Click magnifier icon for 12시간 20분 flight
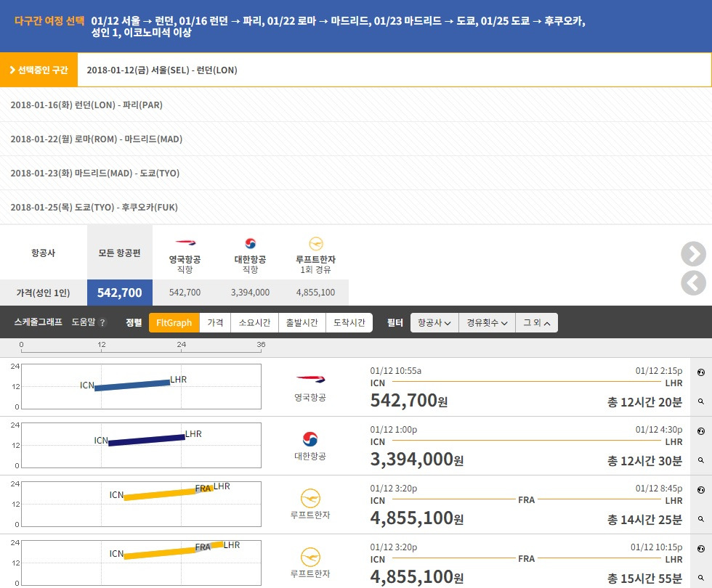The height and width of the screenshot is (588, 712). (x=701, y=401)
